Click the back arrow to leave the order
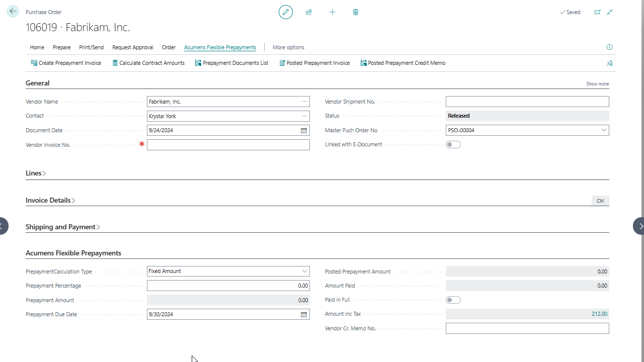 pos(13,11)
